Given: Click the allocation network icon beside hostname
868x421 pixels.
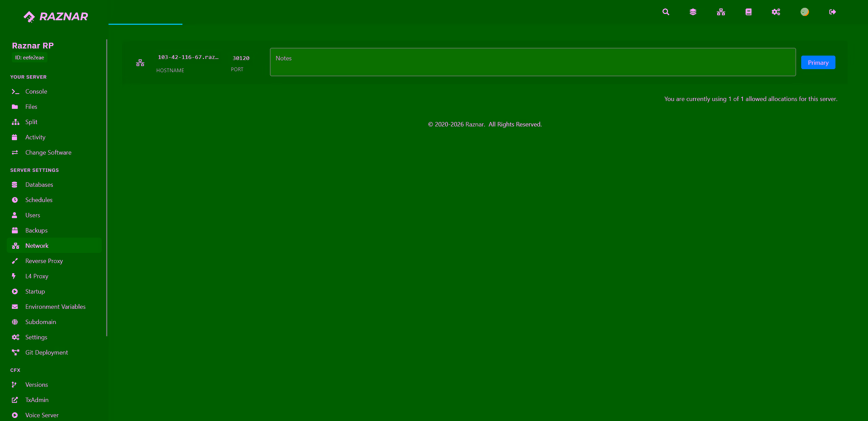Looking at the screenshot, I should (140, 63).
